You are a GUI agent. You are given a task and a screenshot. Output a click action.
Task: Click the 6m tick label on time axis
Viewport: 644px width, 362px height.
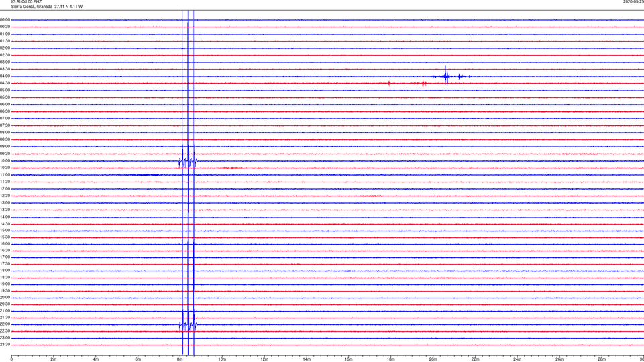pyautogui.click(x=138, y=359)
